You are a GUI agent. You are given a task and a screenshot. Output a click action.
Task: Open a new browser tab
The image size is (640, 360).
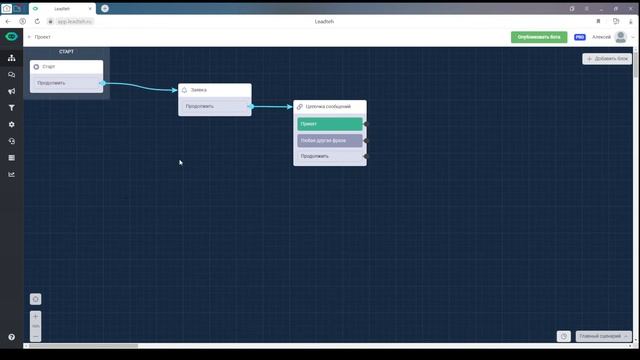pyautogui.click(x=105, y=8)
